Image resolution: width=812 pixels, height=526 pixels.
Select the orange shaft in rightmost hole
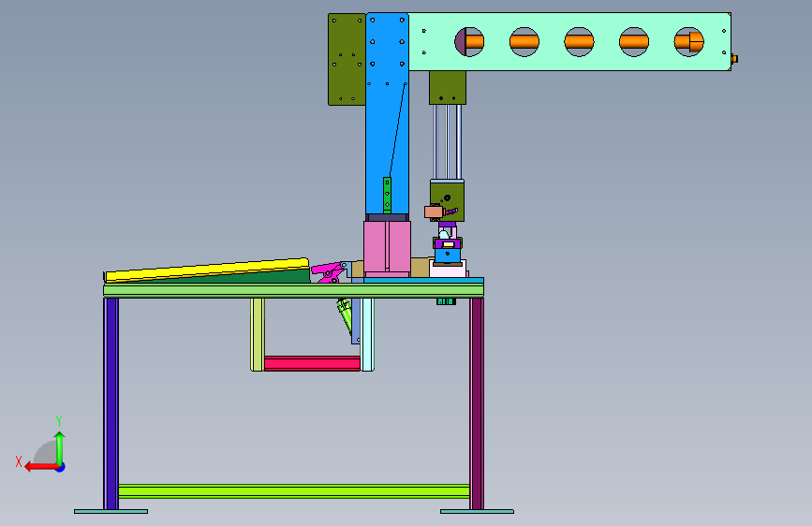tap(688, 41)
